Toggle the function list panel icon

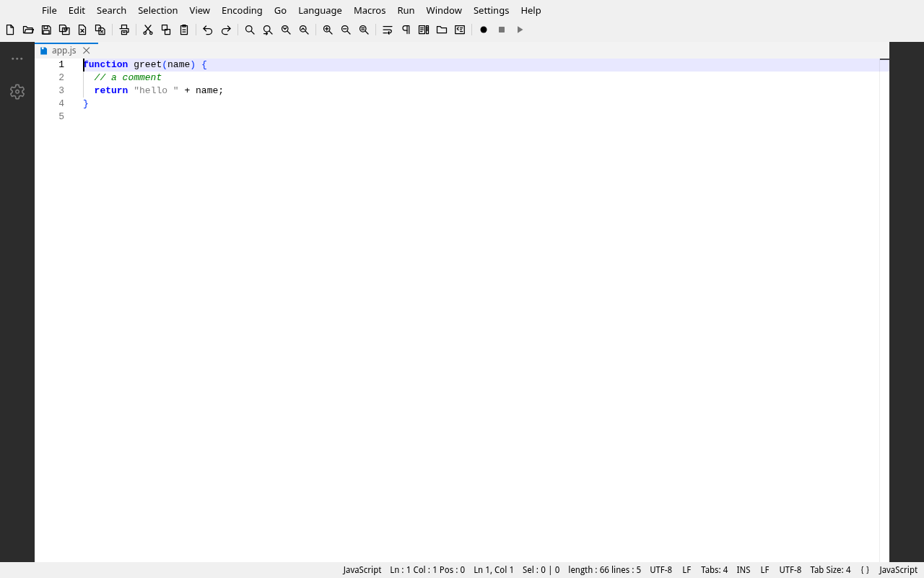click(460, 30)
